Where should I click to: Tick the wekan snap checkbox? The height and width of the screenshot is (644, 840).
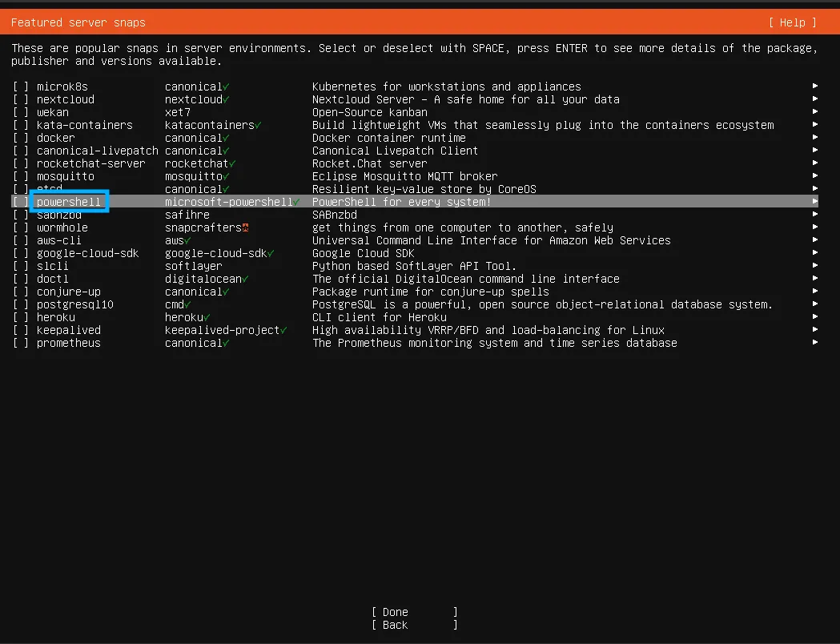pos(20,112)
